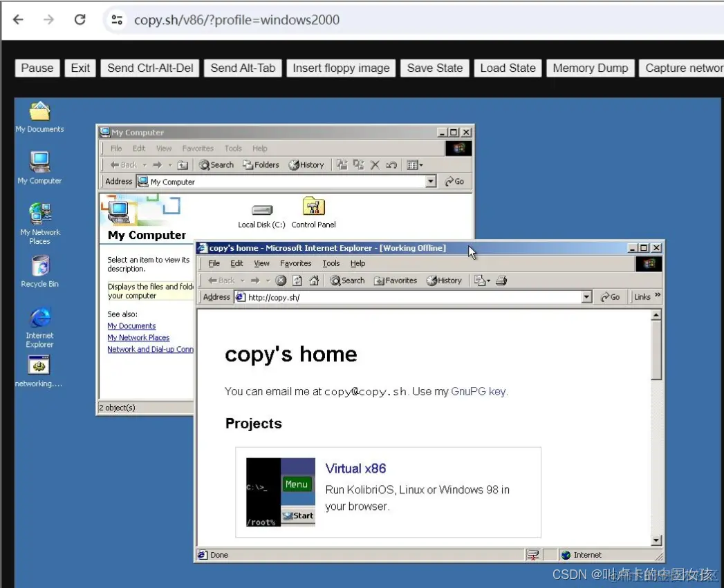Click the browser back arrow
The width and height of the screenshot is (724, 588).
point(18,19)
